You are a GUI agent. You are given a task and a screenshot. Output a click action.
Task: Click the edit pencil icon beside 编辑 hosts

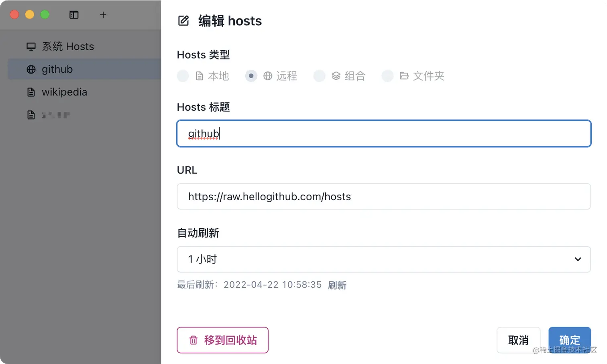183,20
